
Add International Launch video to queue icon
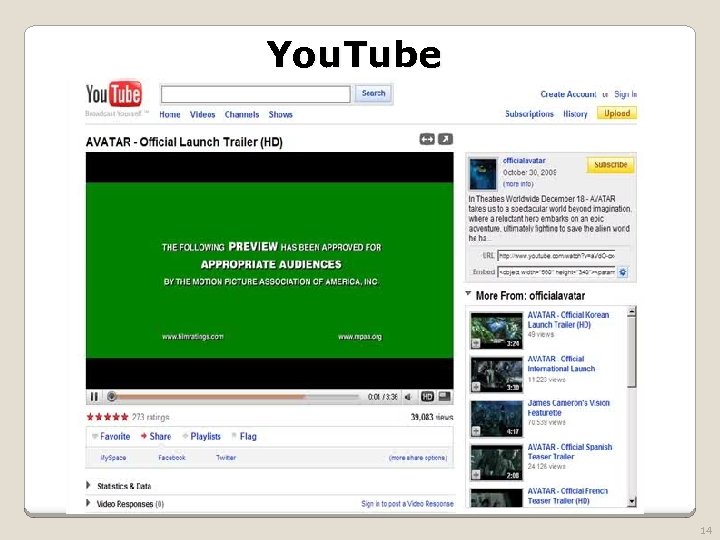(x=476, y=387)
